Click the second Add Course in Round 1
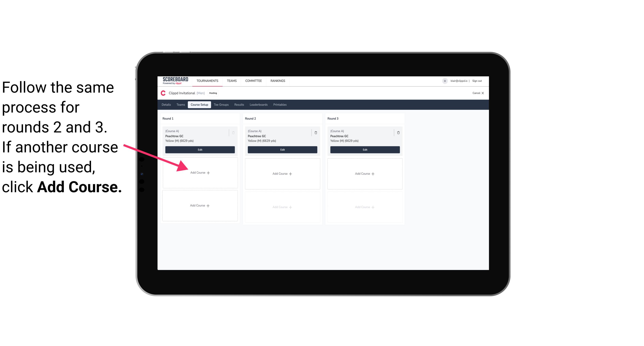The width and height of the screenshot is (644, 346). pyautogui.click(x=200, y=205)
